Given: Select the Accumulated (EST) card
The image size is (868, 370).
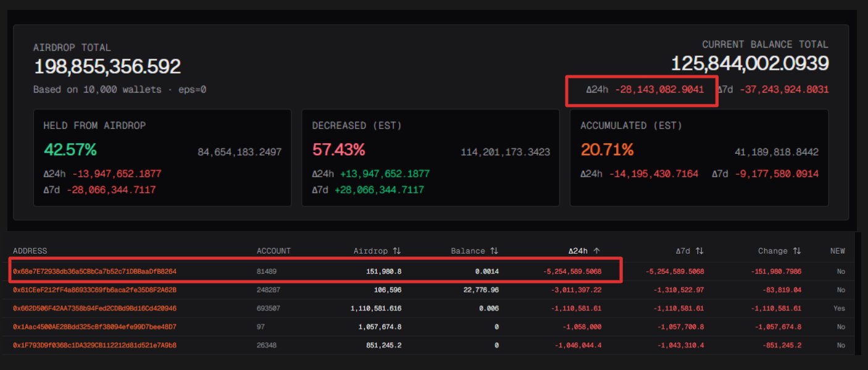Looking at the screenshot, I should [x=699, y=158].
